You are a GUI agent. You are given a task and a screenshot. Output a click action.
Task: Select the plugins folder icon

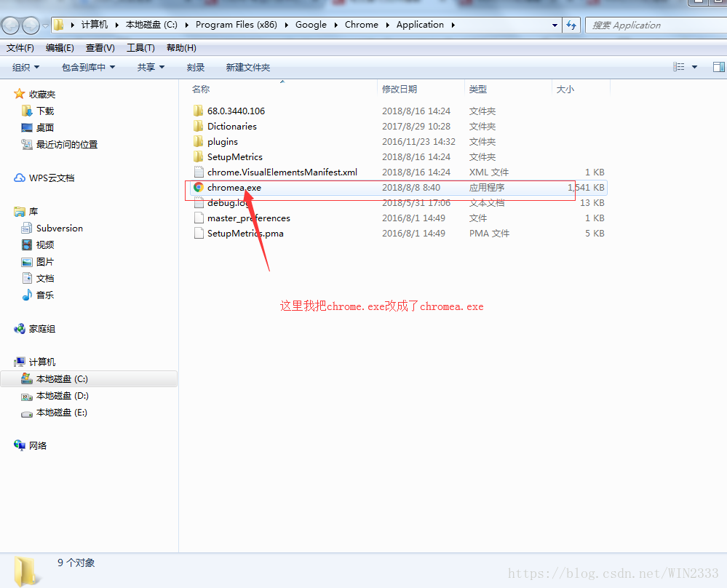pyautogui.click(x=199, y=141)
